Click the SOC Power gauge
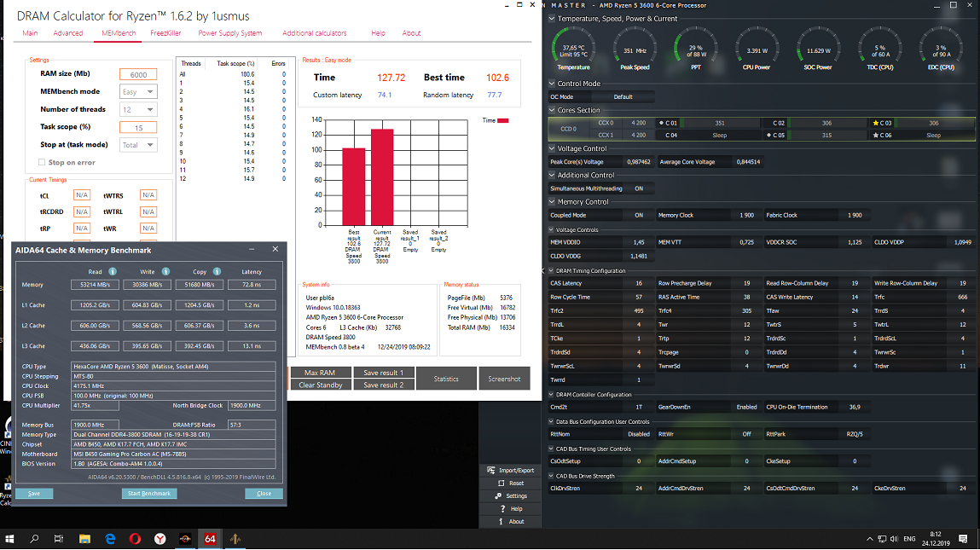The height and width of the screenshot is (550, 980). point(818,49)
